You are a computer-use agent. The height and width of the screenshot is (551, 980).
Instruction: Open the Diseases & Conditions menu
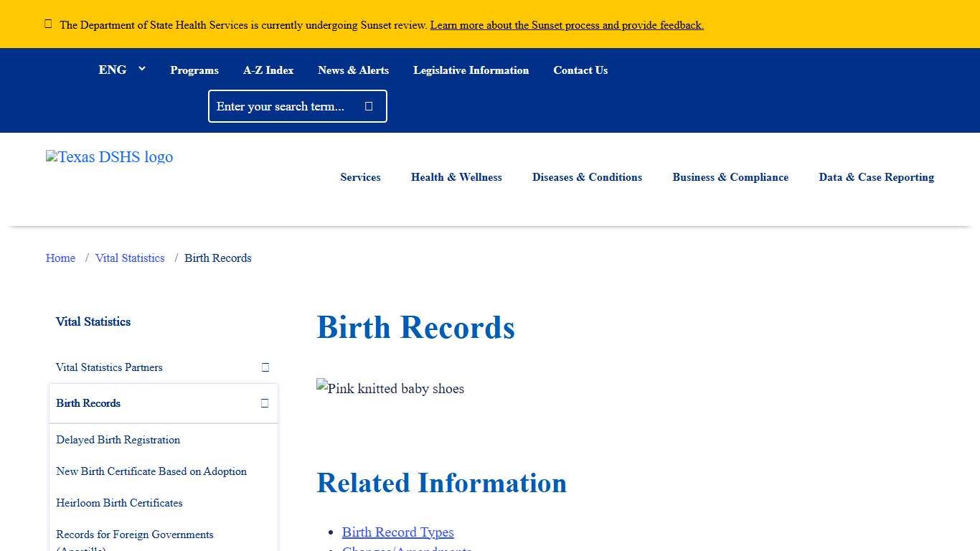click(587, 177)
